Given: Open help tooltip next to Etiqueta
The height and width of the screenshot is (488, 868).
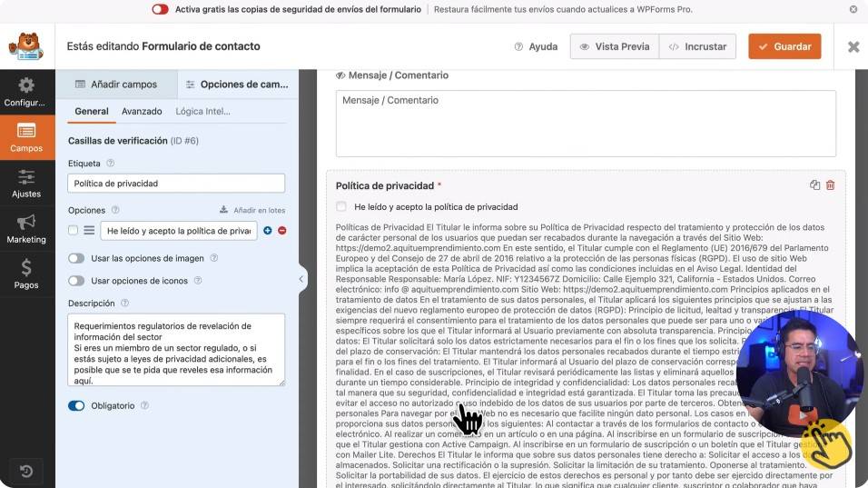Looking at the screenshot, I should click(x=110, y=164).
